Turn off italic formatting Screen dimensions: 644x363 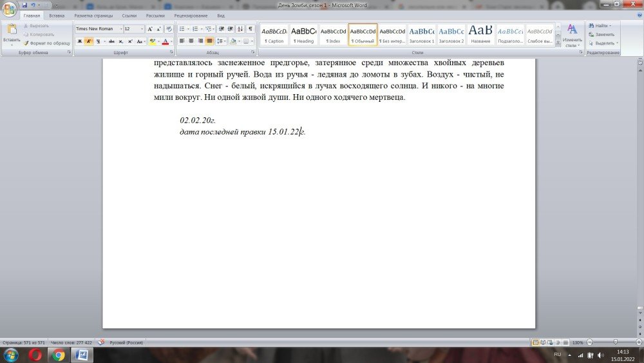coord(88,41)
